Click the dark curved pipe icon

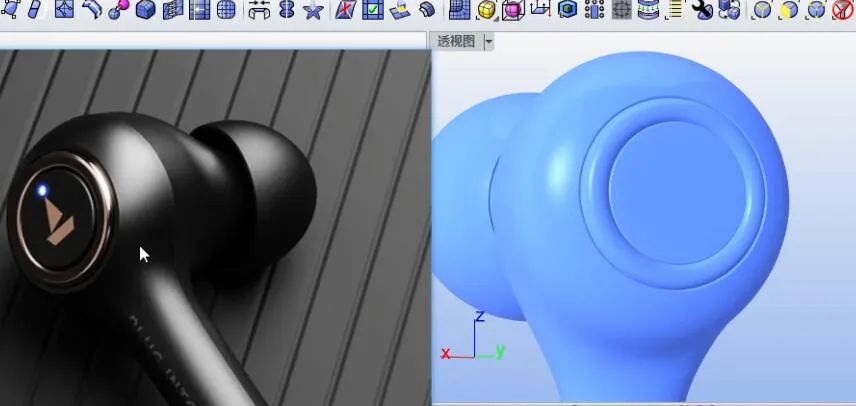pos(427,9)
